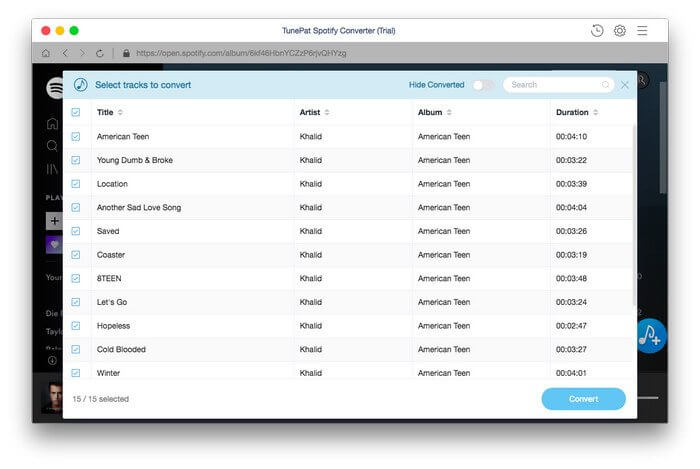
Task: Deselect the Cold Blooded track checkbox
Action: (76, 349)
